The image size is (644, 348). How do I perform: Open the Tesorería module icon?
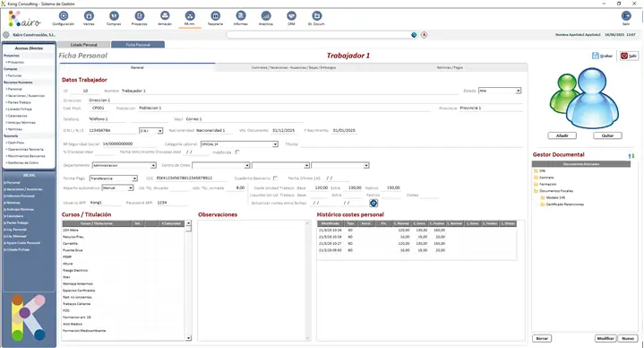[x=215, y=16]
